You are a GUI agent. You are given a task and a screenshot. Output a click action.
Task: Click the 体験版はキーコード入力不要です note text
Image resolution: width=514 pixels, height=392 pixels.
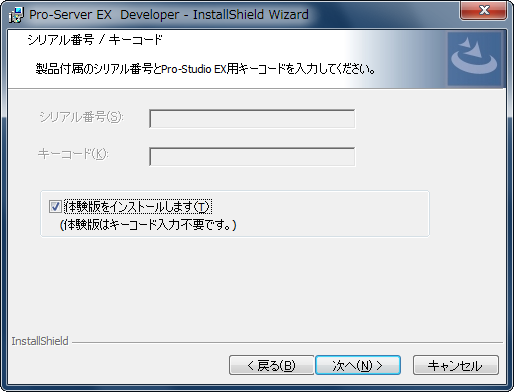(x=148, y=225)
